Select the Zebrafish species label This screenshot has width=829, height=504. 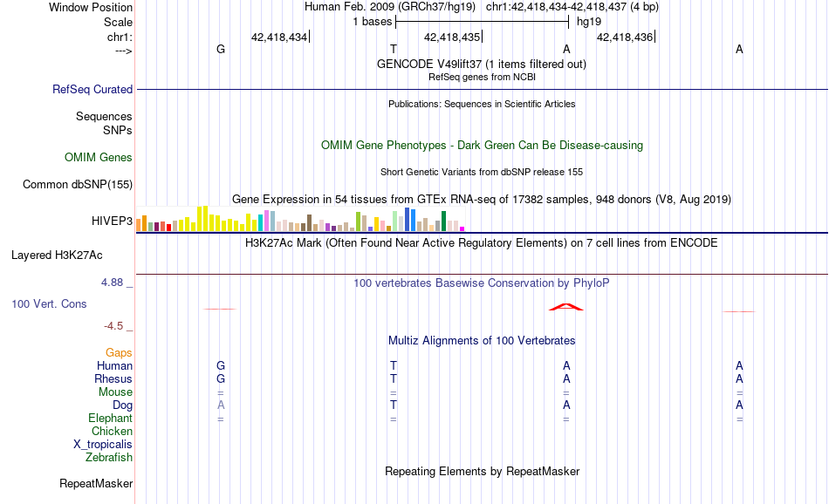point(108,458)
